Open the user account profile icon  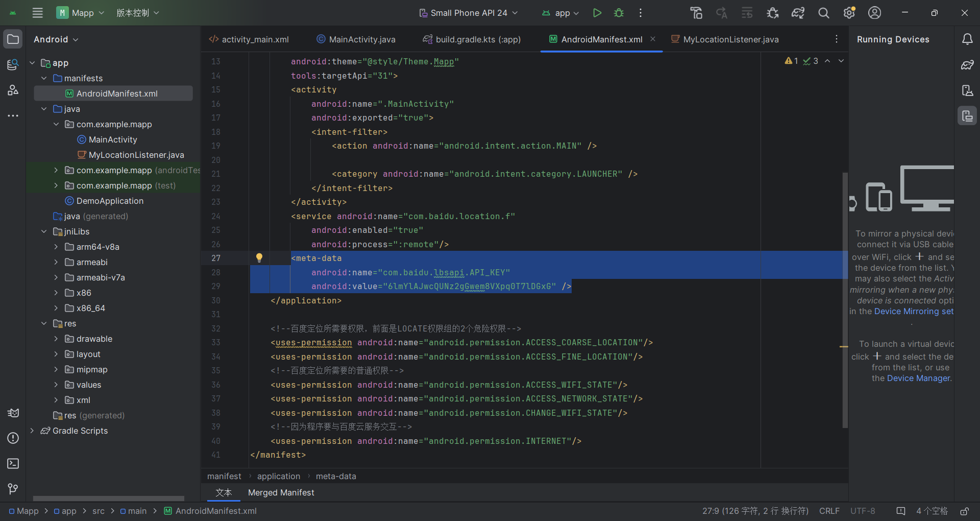pyautogui.click(x=875, y=13)
